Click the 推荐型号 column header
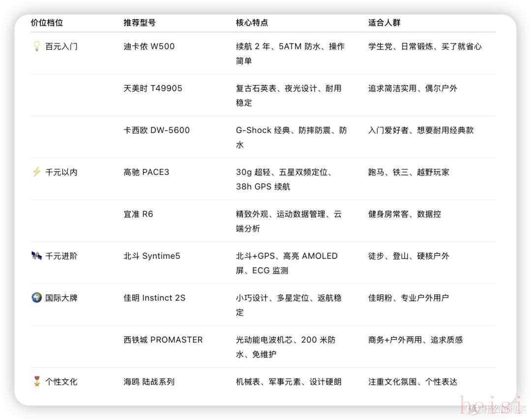The width and height of the screenshot is (531, 420). tap(140, 23)
